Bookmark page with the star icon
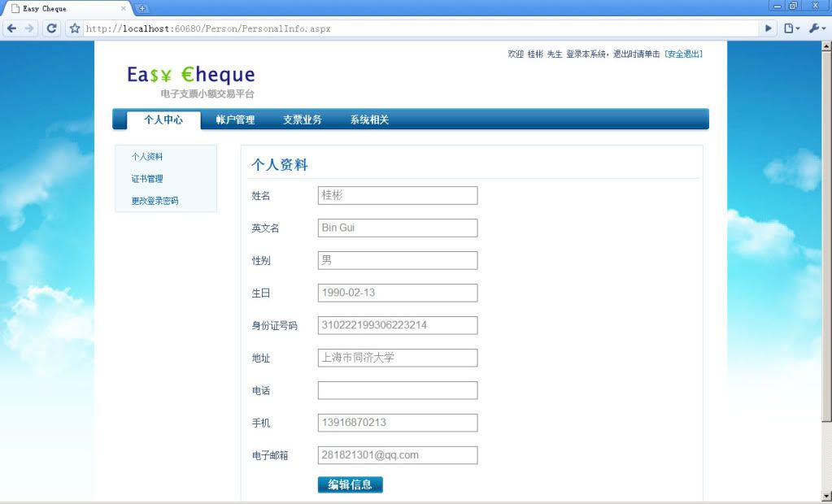832x504 pixels. pos(75,28)
